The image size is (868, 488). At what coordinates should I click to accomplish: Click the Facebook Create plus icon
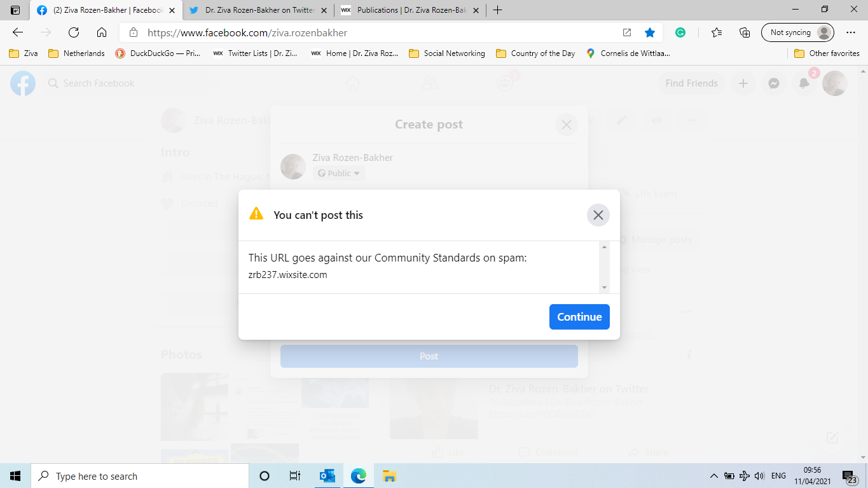click(743, 83)
